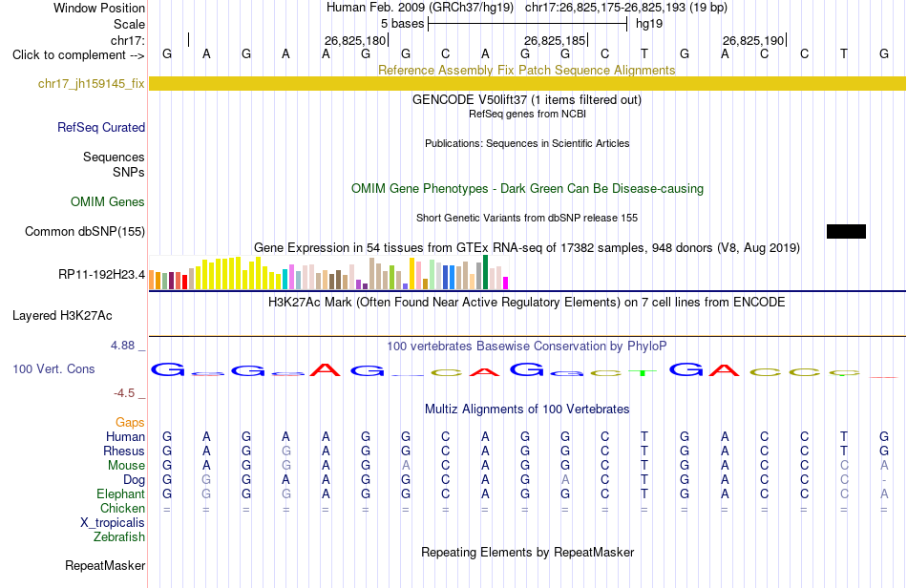Select the black dbSNP variant block
The width and height of the screenshot is (907, 588).
click(846, 231)
